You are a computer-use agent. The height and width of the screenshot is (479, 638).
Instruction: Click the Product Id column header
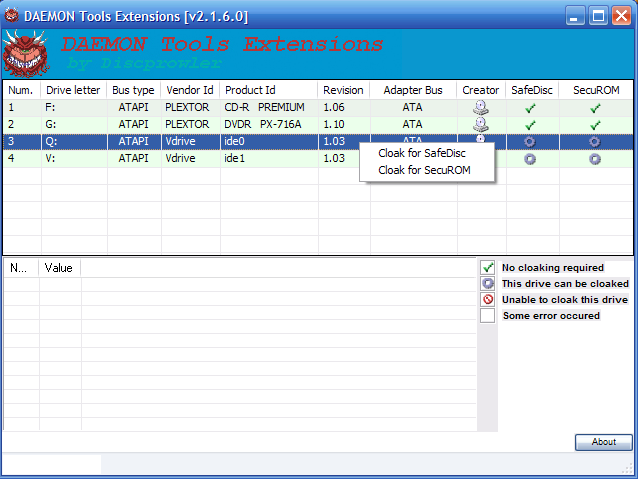(x=269, y=90)
